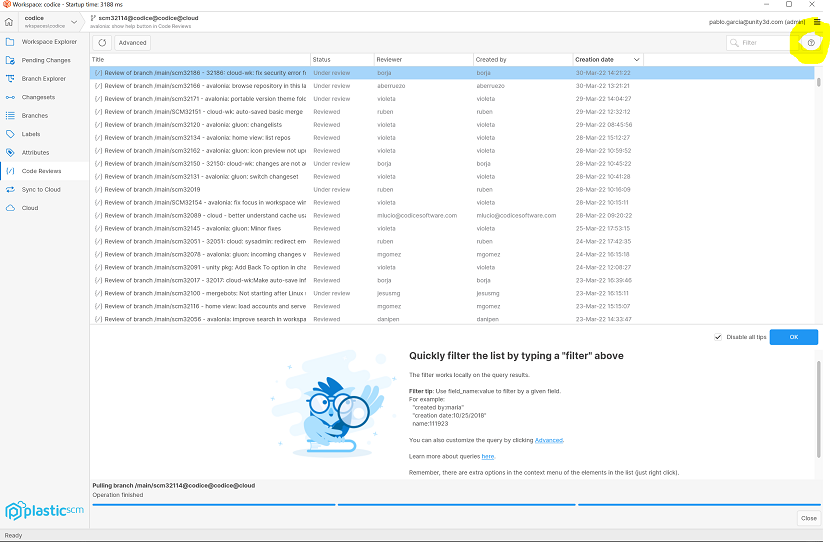Select review of branch scm32100 mergebots row
Viewport: 830px width, 542px height.
coord(452,293)
